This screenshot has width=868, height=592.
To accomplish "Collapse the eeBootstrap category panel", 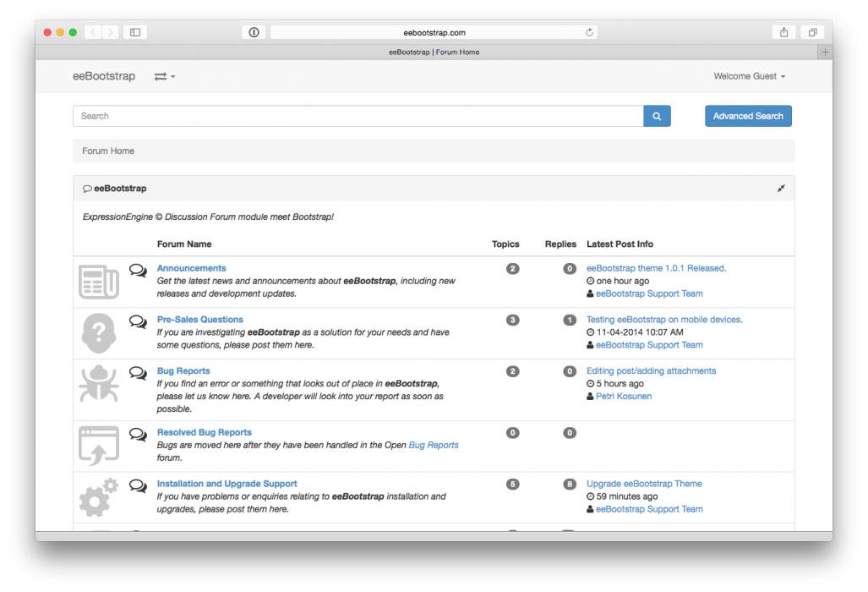I will coord(781,189).
